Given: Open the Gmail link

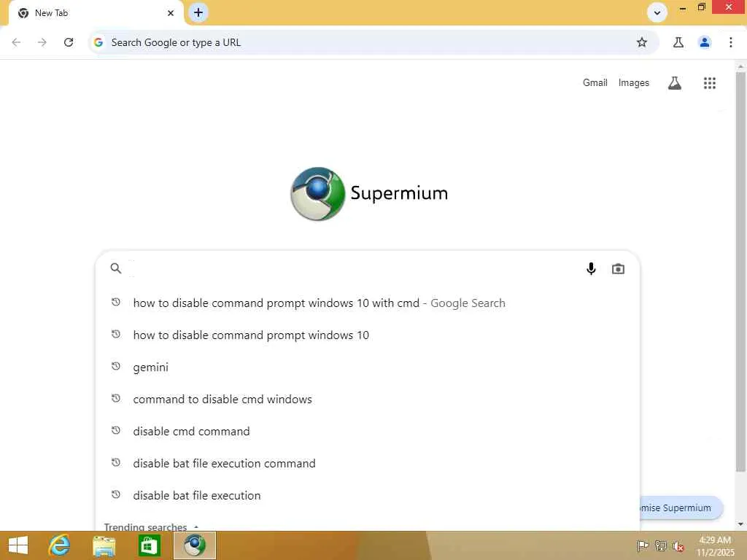Looking at the screenshot, I should [x=595, y=83].
